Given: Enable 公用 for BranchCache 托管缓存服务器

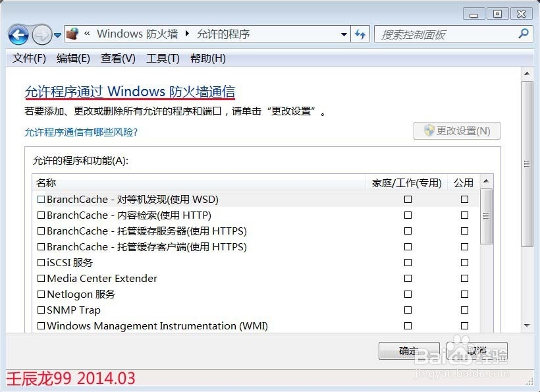Looking at the screenshot, I should 464,231.
